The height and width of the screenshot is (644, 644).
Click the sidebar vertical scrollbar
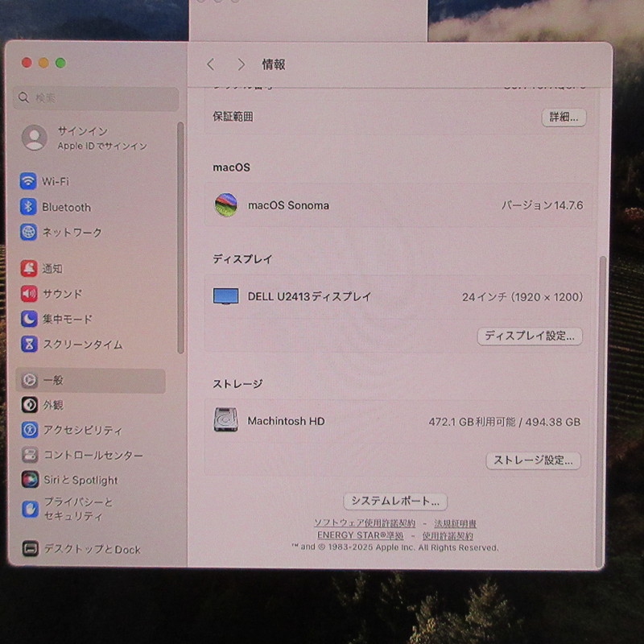click(x=180, y=237)
